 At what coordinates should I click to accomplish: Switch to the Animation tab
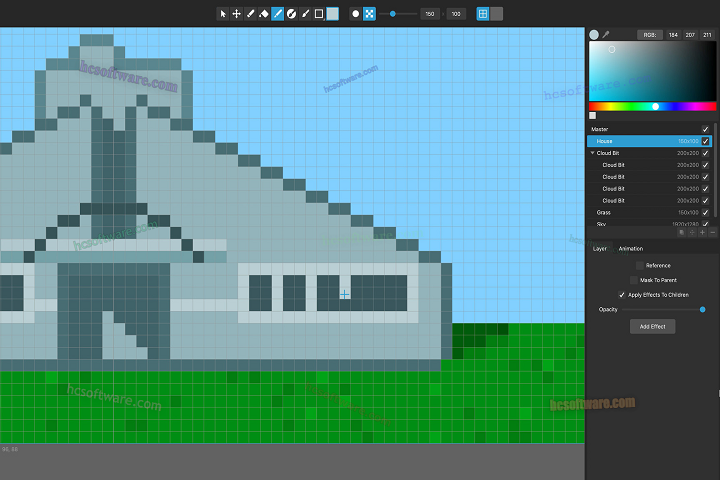coord(630,248)
